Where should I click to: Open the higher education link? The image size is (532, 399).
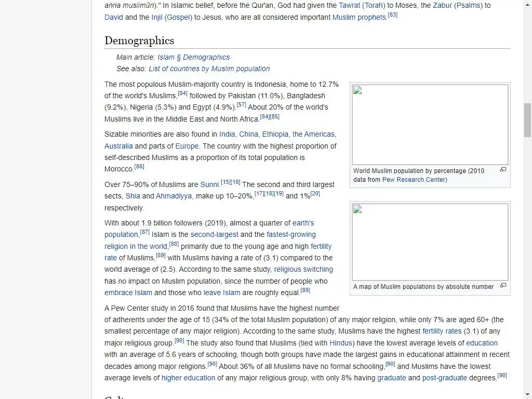[x=188, y=378]
